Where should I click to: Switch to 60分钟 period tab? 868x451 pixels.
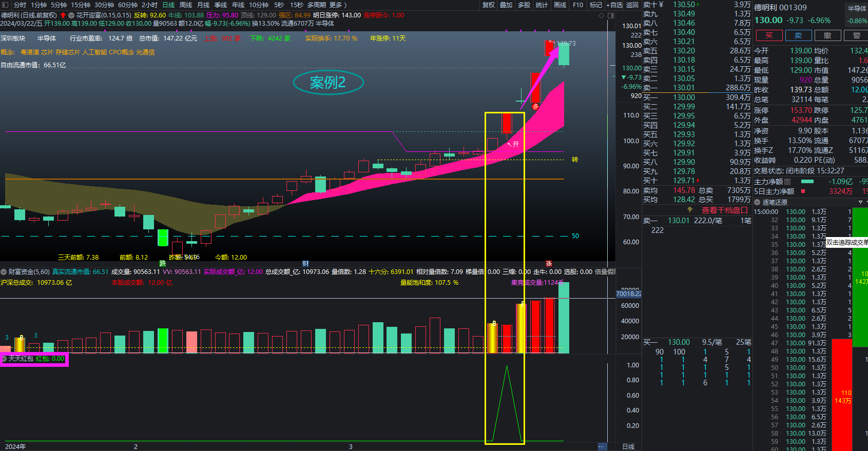128,5
